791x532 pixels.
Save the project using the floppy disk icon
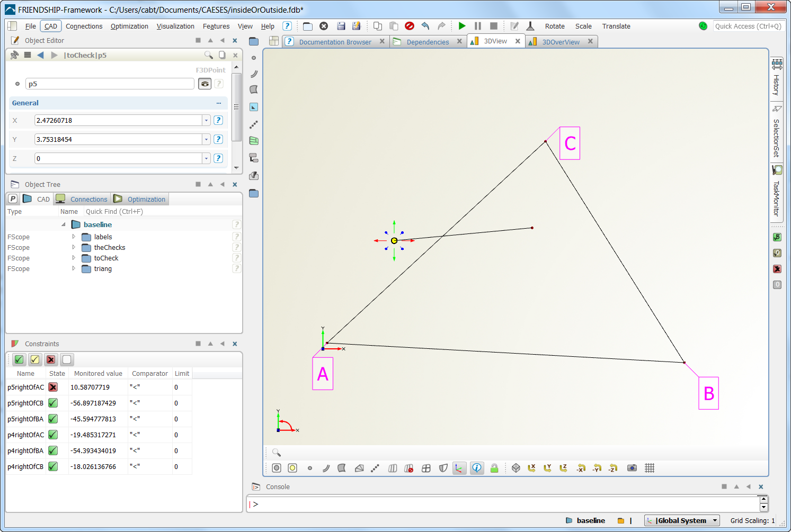[341, 26]
